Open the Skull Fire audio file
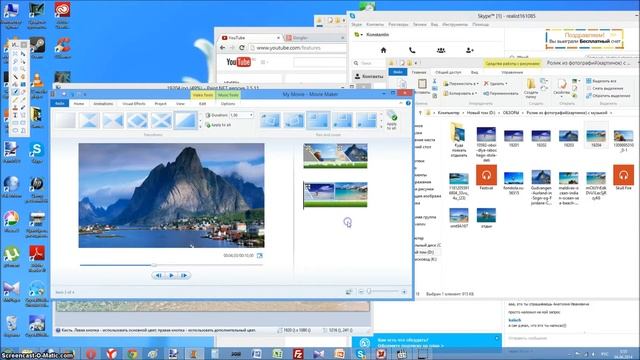 coord(623,178)
